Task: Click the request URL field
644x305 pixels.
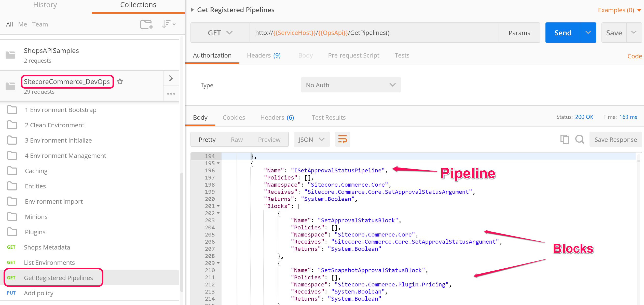Action: [357, 33]
